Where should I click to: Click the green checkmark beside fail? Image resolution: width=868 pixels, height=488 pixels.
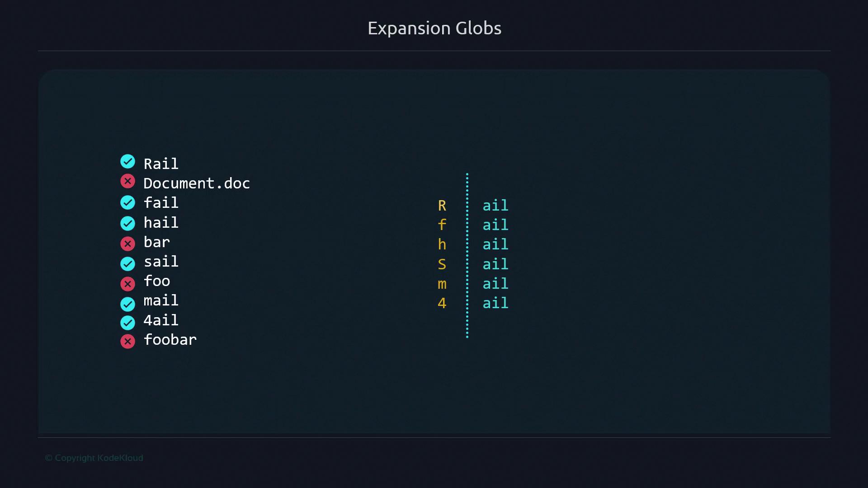click(x=127, y=202)
